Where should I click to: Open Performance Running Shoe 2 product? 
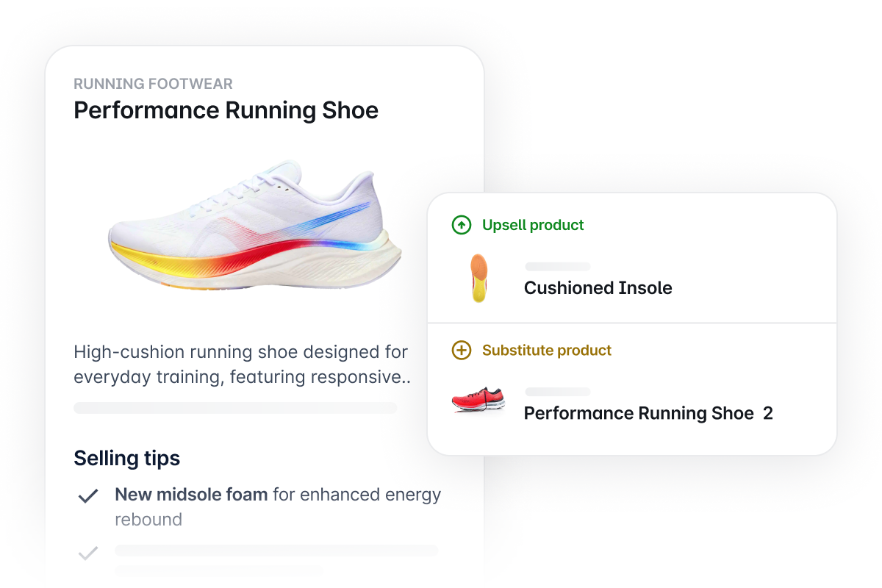[x=648, y=413]
